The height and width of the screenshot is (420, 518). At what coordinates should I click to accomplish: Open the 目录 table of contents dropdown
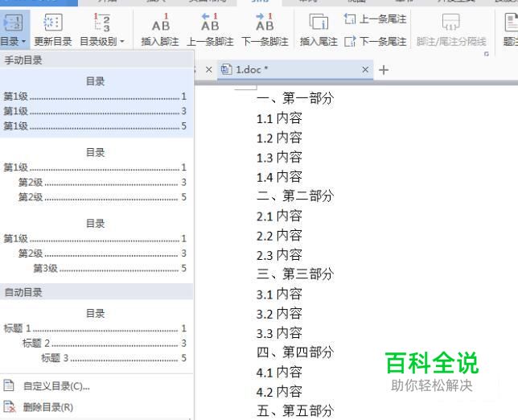(x=14, y=30)
